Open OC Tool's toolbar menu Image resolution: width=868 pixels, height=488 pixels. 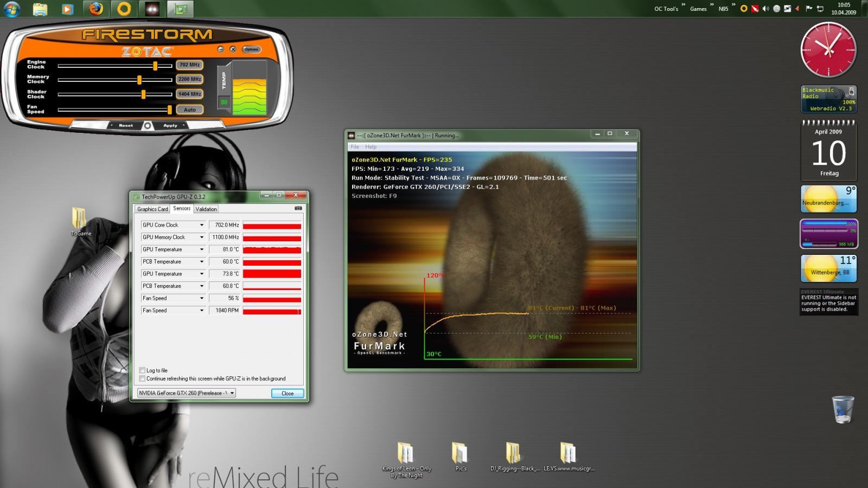(666, 9)
